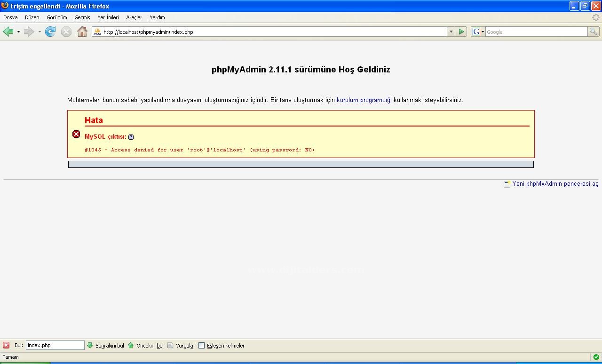
Task: Open the 'Yer İmleri' menu
Action: point(108,17)
